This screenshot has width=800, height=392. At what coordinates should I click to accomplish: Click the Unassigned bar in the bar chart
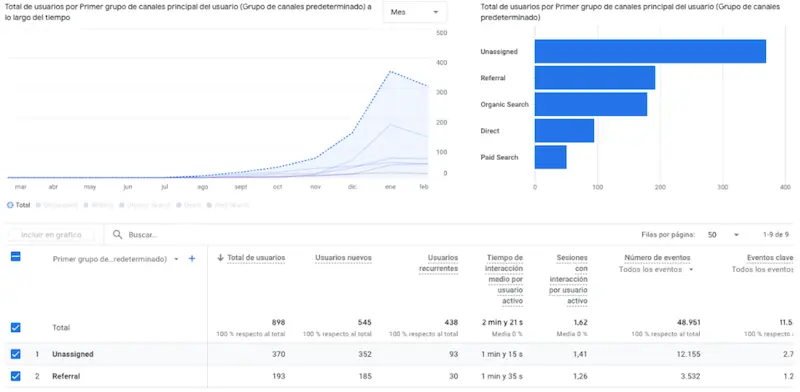pyautogui.click(x=650, y=52)
